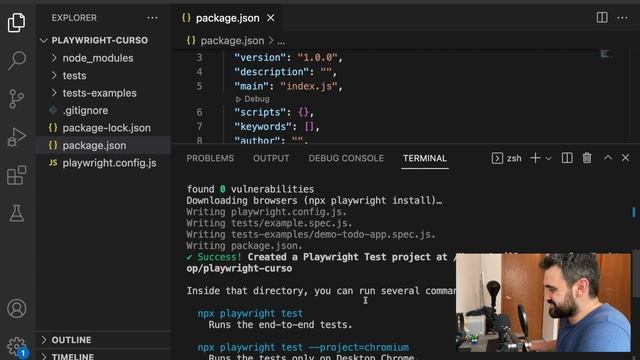This screenshot has width=640, height=360.
Task: Close the package.json editor tab
Action: coord(271,18)
